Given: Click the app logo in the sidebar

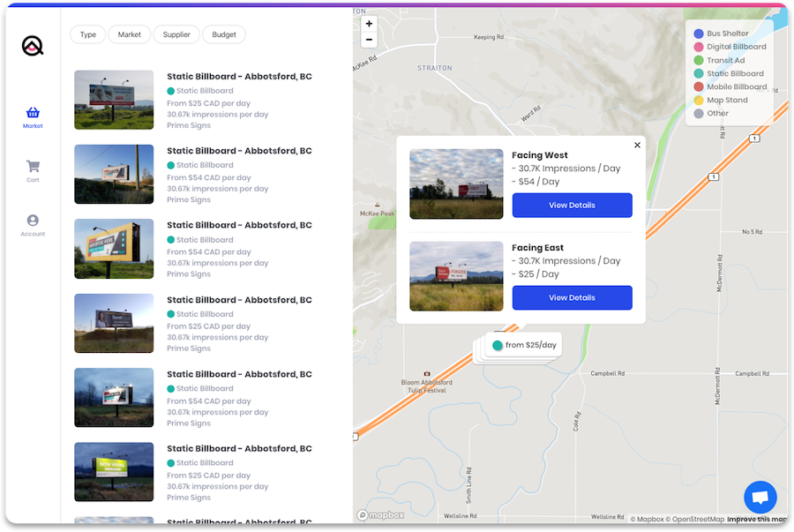Looking at the screenshot, I should [32, 46].
